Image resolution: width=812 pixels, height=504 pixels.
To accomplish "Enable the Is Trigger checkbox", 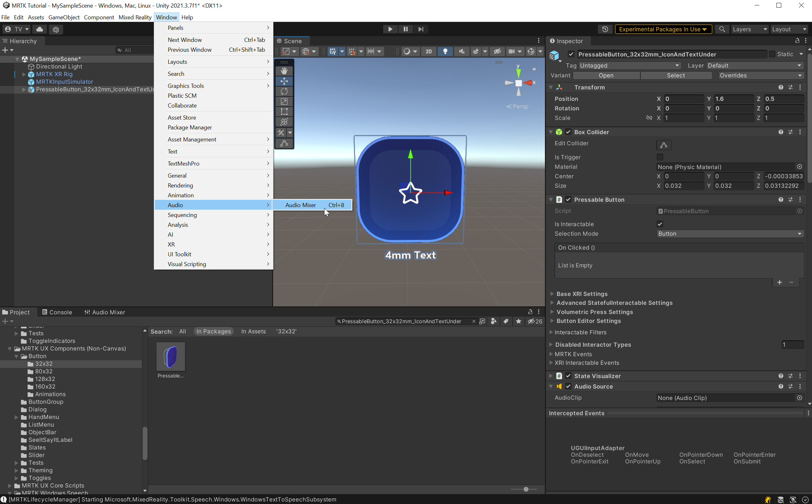I will tap(660, 157).
